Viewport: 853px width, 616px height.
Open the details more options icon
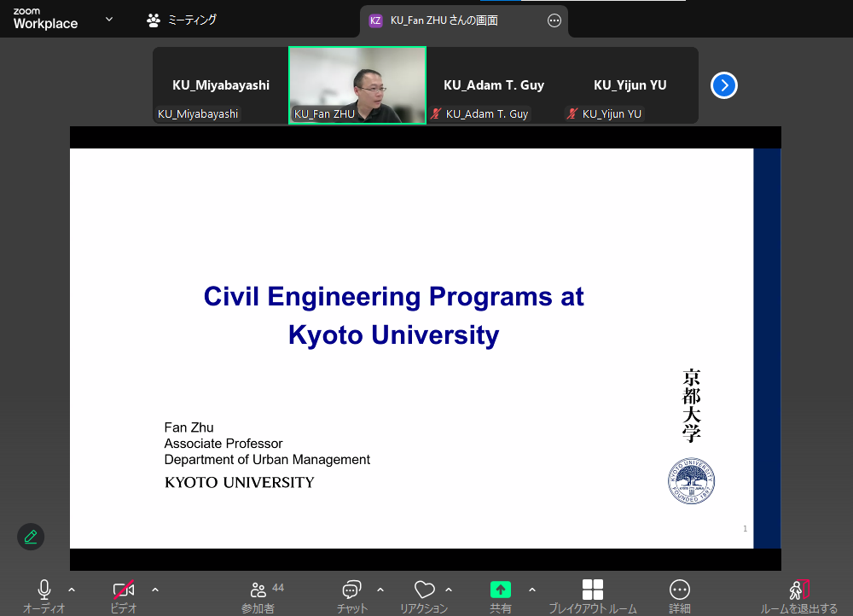(x=680, y=590)
